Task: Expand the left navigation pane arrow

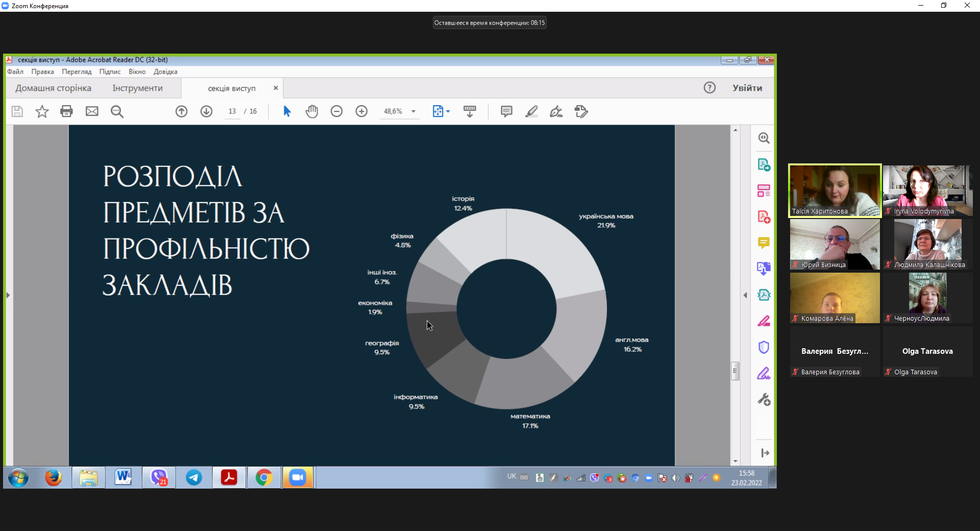Action: pyautogui.click(x=8, y=295)
